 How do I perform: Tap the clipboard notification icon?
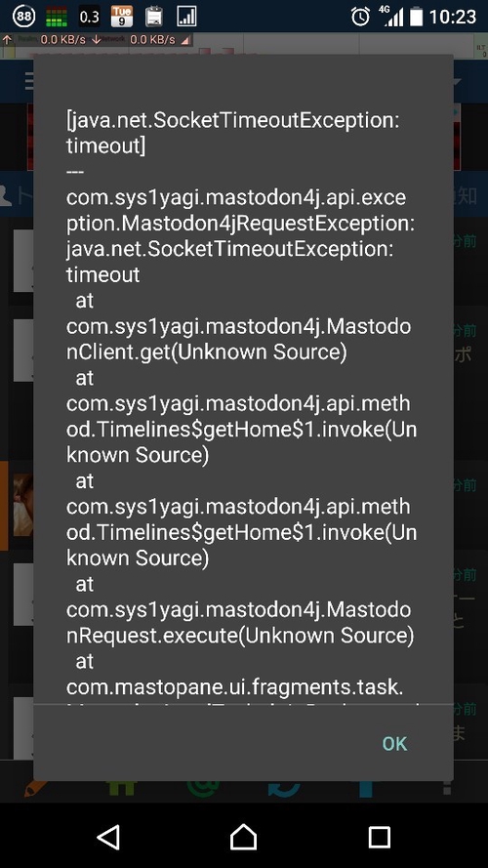154,17
